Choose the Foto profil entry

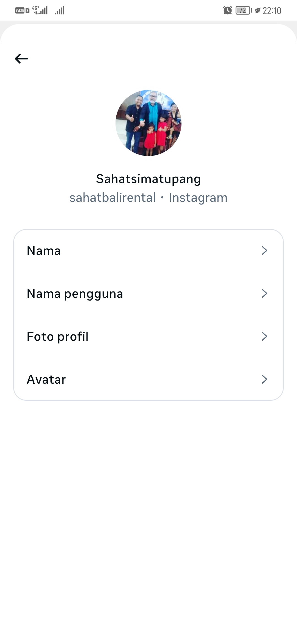[57, 337]
